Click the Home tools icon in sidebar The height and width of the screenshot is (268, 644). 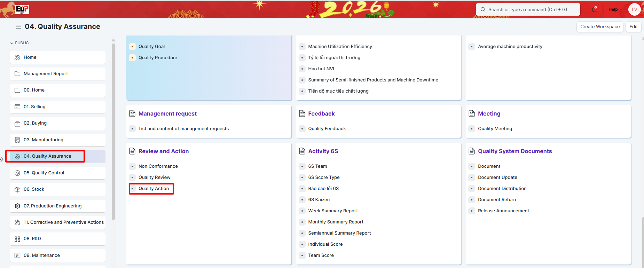tap(17, 57)
